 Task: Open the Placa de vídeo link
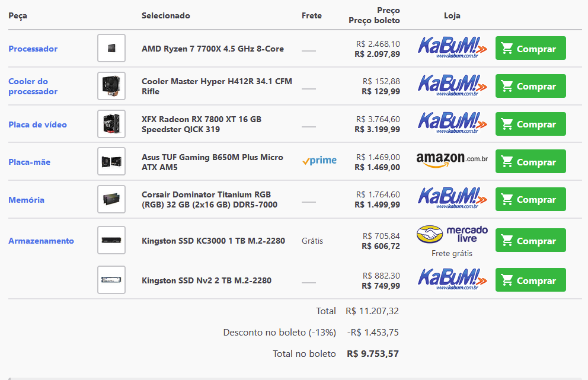click(37, 124)
